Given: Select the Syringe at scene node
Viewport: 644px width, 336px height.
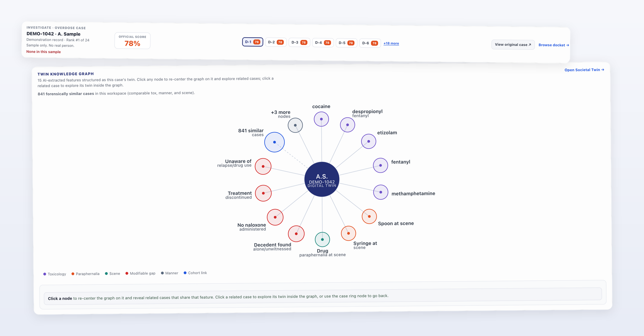Looking at the screenshot, I should tap(348, 233).
